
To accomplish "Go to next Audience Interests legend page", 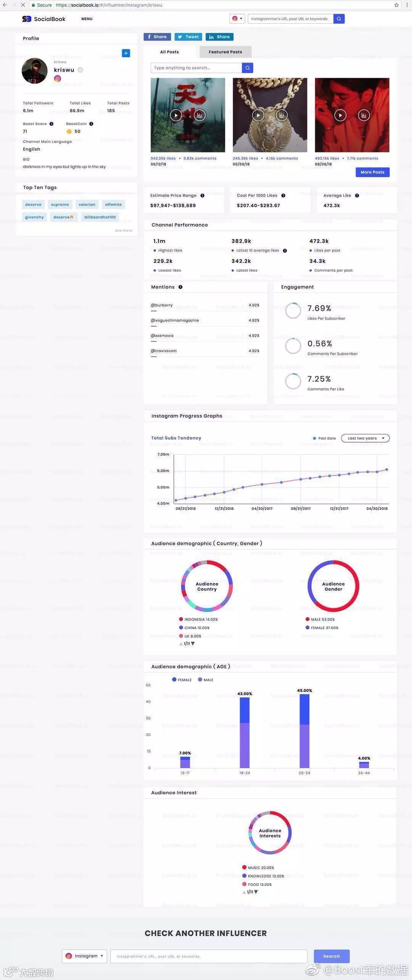I will 256,892.
